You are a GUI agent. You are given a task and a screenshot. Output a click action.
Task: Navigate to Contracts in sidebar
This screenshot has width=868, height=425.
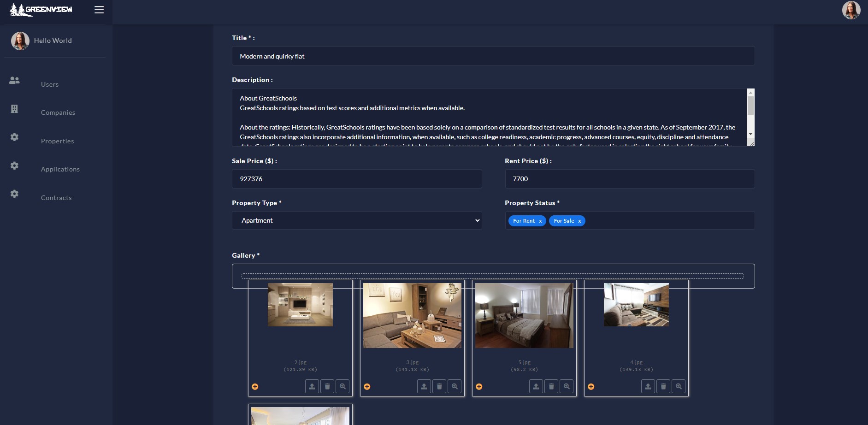point(56,198)
